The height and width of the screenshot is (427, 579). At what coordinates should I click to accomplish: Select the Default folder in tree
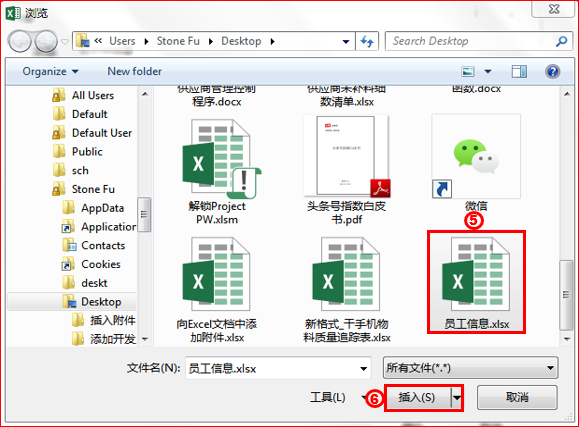click(x=80, y=114)
